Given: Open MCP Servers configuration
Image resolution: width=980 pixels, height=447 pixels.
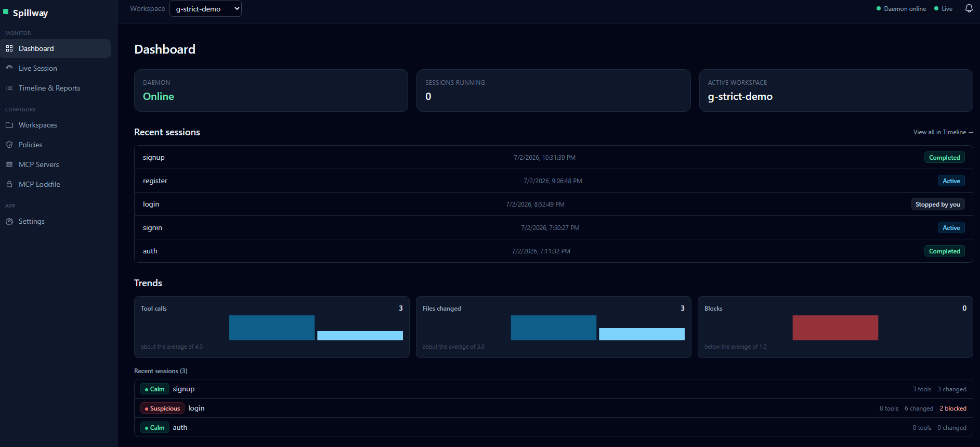Looking at the screenshot, I should [x=55, y=164].
